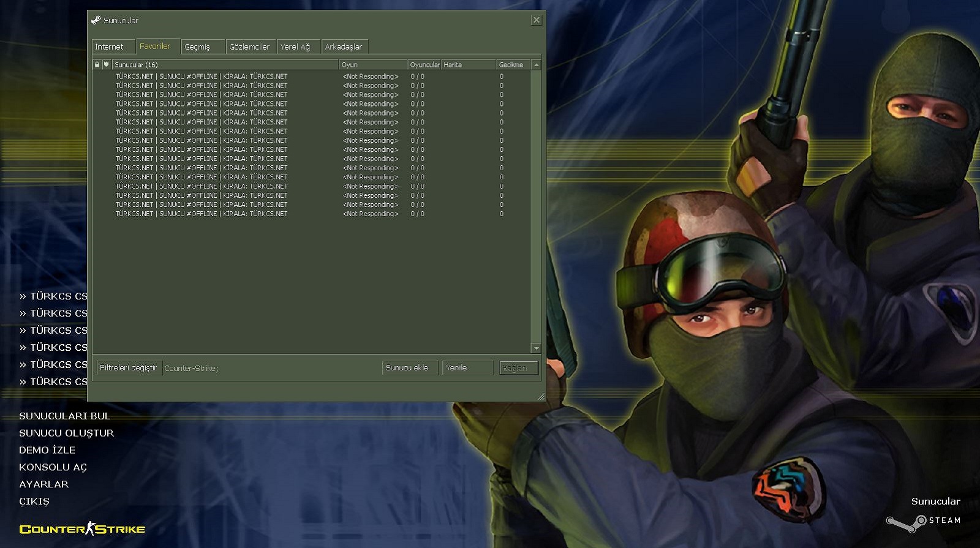Image resolution: width=980 pixels, height=548 pixels.
Task: Sort servers by Oyuncular column
Action: pos(424,64)
